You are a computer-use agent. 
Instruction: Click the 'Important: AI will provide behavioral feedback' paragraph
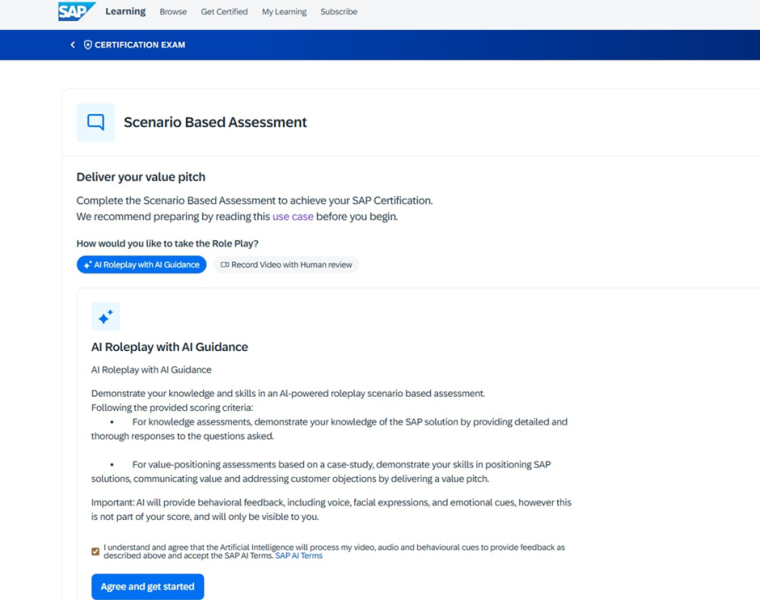click(x=332, y=509)
